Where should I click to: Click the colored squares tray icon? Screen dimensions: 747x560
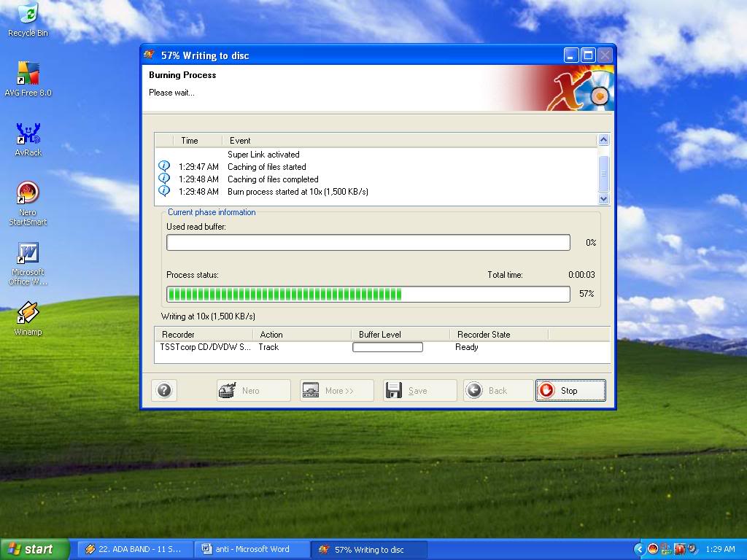(x=666, y=549)
